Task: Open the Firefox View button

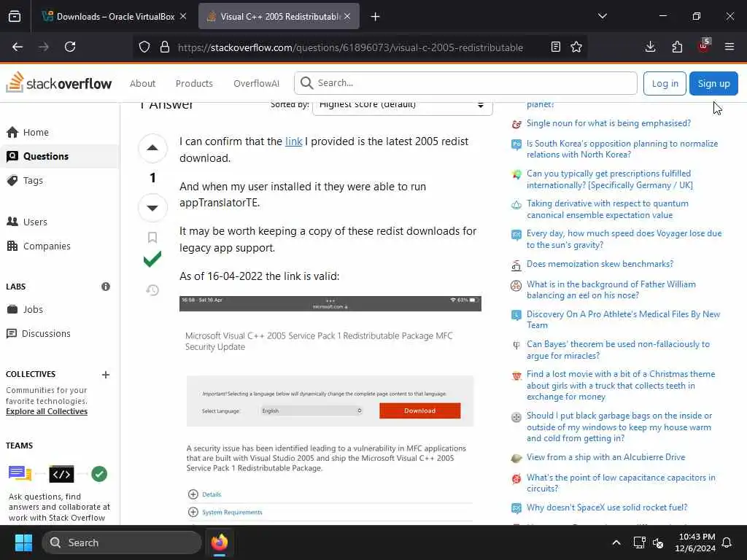Action: 15,17
